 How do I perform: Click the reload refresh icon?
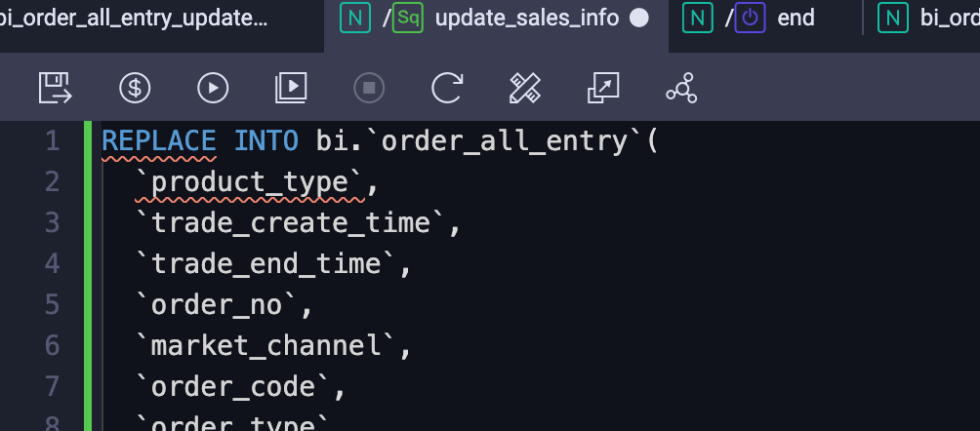click(447, 88)
